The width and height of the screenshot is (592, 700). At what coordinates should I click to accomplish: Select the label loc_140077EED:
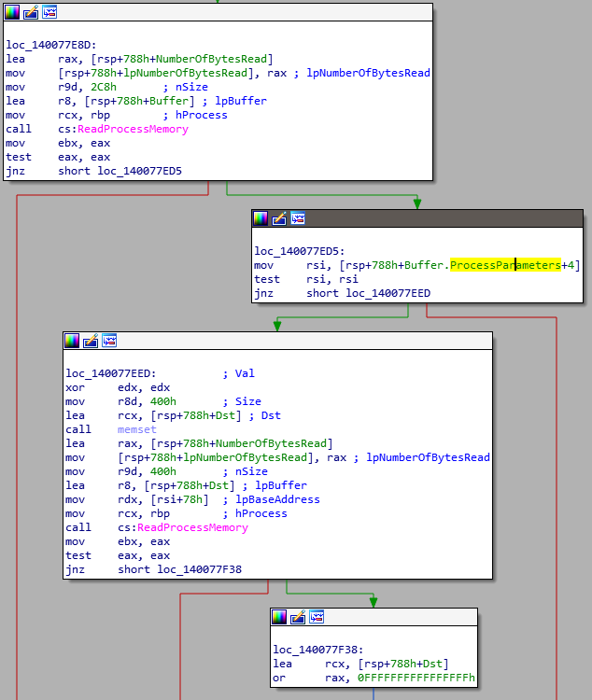pos(111,373)
